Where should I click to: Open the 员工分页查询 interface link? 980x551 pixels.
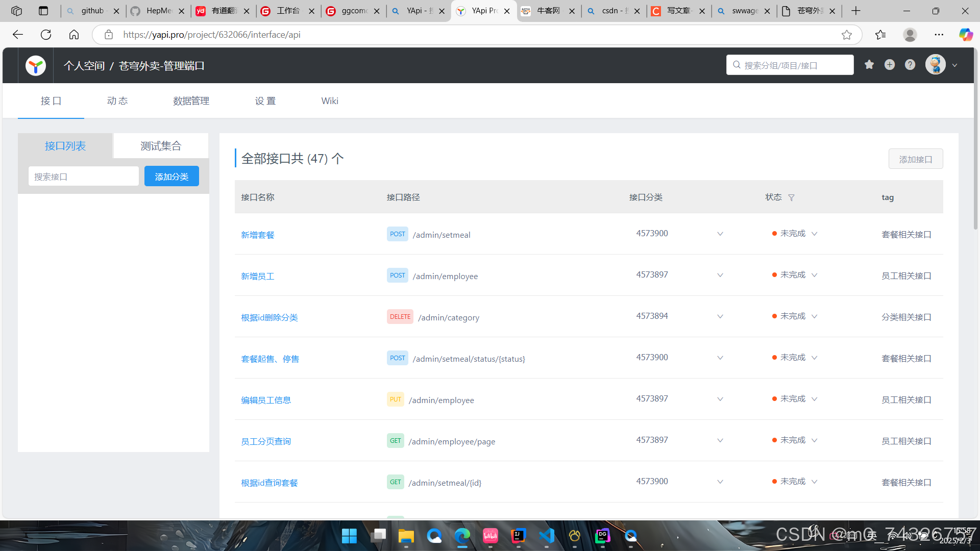pyautogui.click(x=266, y=441)
